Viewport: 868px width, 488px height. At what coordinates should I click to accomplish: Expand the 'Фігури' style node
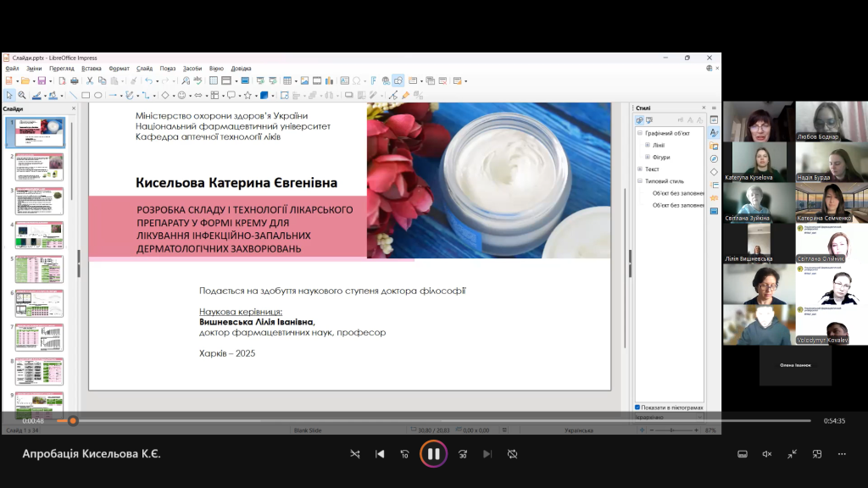648,157
